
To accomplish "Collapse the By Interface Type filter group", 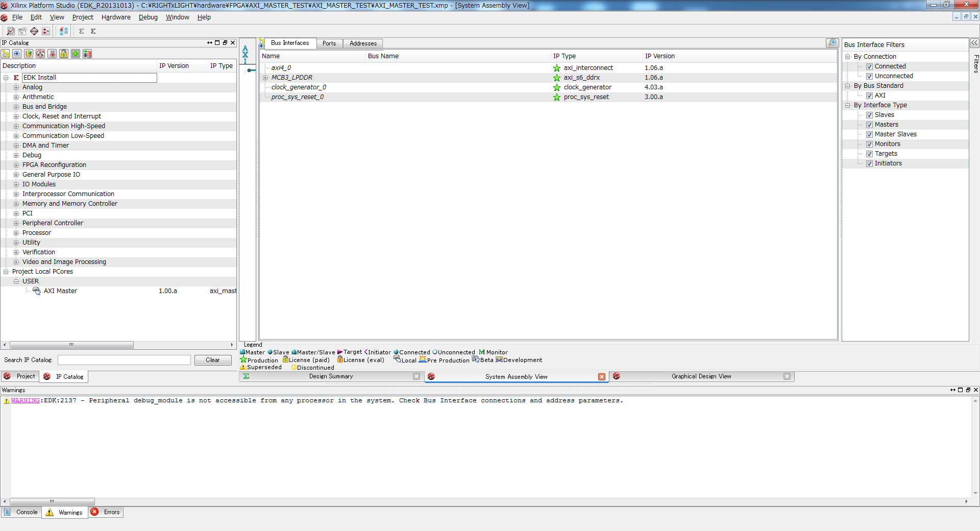I will point(848,106).
